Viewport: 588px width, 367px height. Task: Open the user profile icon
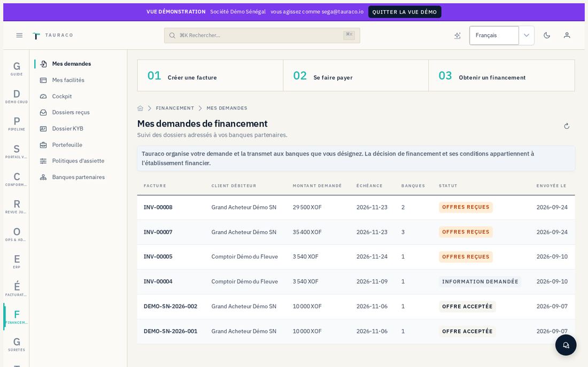567,35
